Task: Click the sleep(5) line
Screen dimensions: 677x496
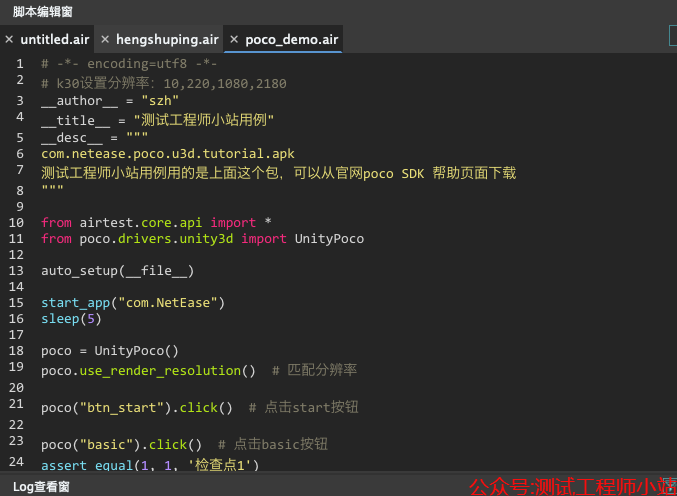Action: tap(71, 319)
